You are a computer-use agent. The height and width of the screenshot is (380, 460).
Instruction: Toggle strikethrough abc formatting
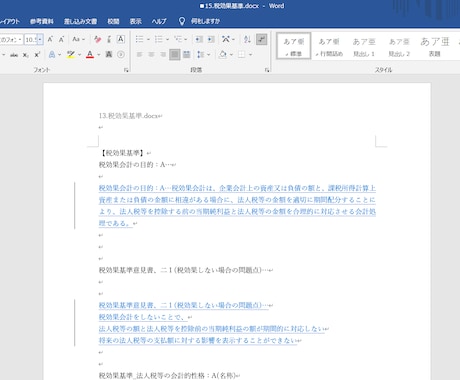pyautogui.click(x=14, y=55)
